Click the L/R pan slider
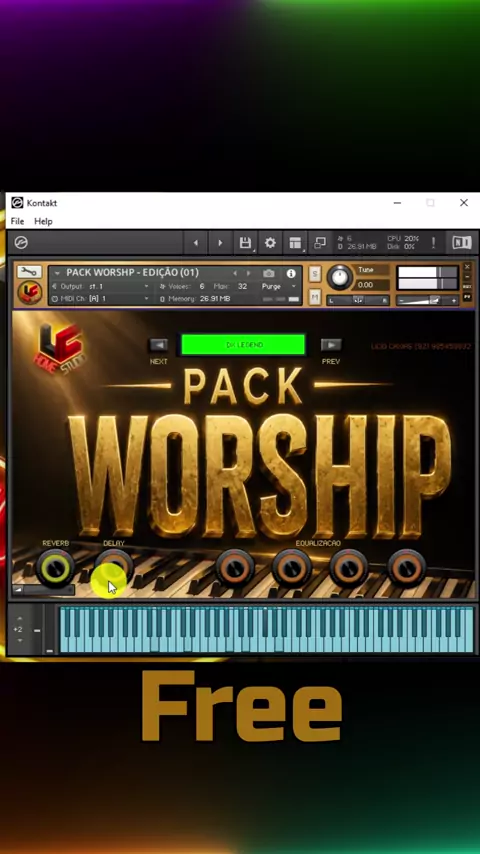480x854 pixels. click(358, 300)
